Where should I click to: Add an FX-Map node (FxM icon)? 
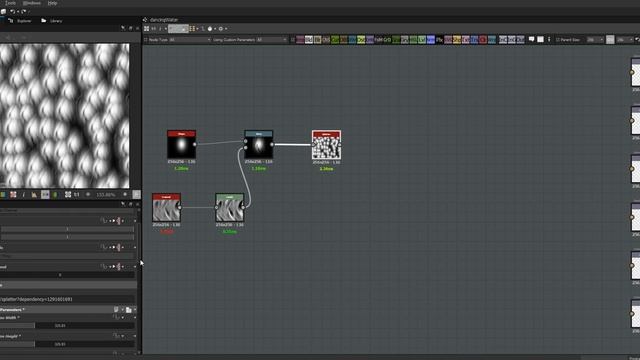point(378,40)
